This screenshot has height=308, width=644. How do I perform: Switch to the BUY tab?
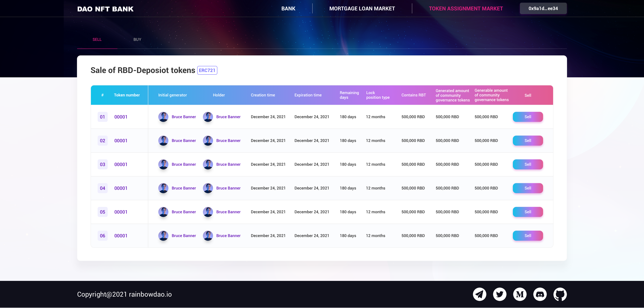coord(137,40)
